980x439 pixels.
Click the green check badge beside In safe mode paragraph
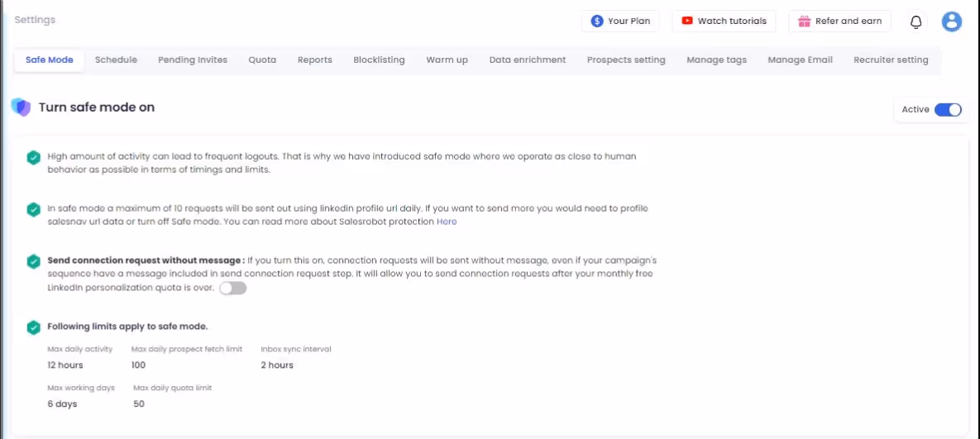[x=34, y=210]
